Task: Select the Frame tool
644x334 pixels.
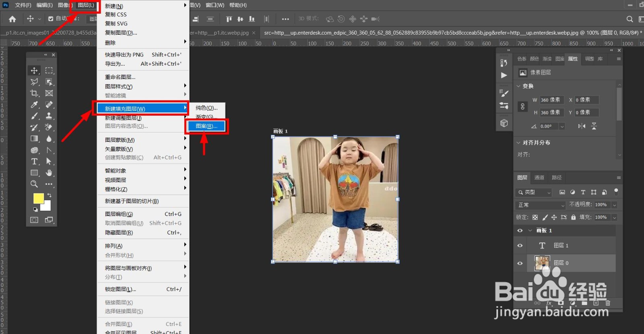Action: point(49,93)
